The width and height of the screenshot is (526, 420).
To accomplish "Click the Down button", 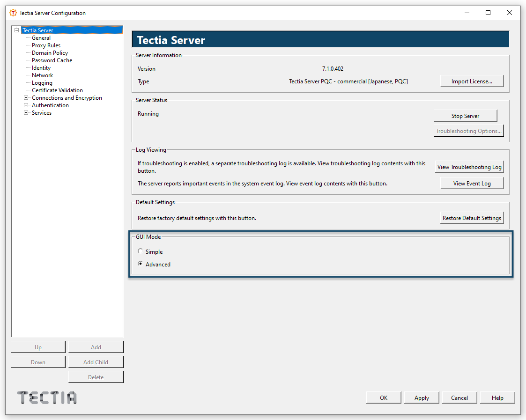I will point(38,362).
